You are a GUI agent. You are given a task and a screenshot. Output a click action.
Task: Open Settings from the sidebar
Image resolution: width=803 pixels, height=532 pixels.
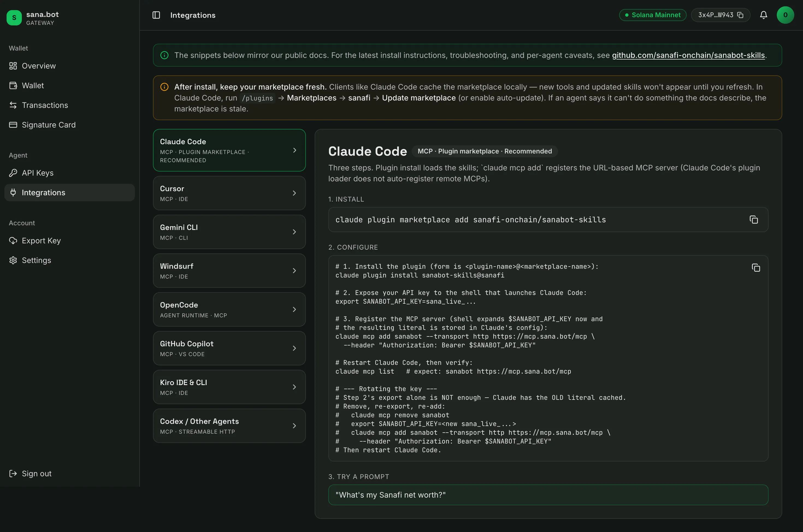point(70,261)
